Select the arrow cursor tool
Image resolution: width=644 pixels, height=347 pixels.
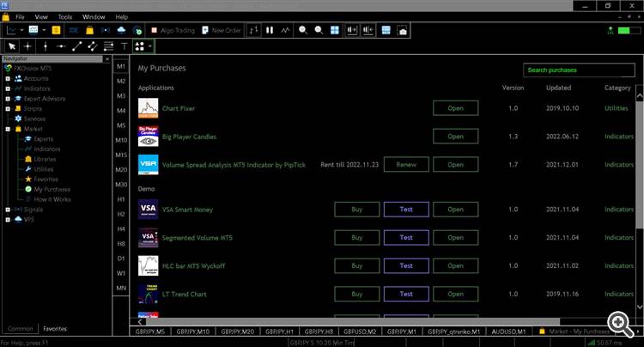pos(11,46)
